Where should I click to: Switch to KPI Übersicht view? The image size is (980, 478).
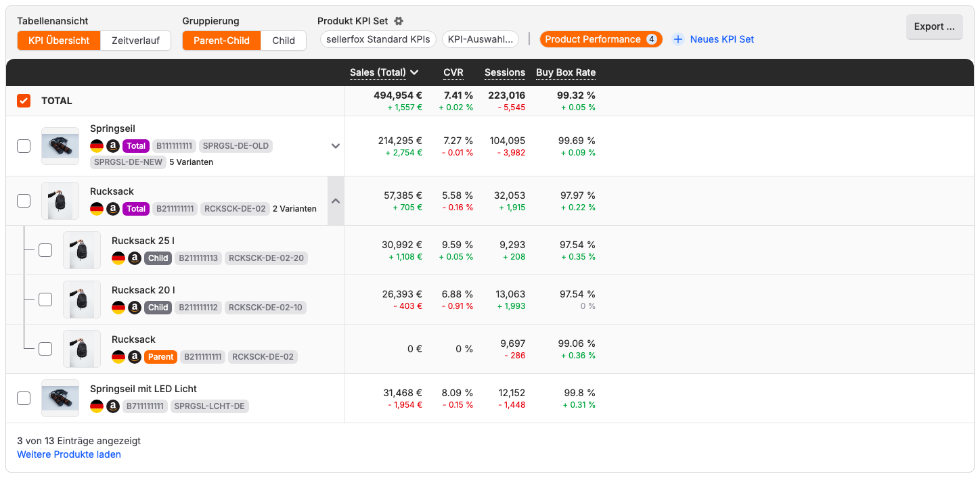coord(59,41)
